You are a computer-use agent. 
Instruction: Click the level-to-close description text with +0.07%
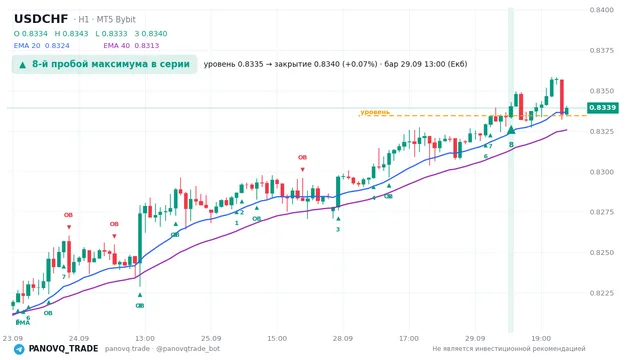[336, 64]
